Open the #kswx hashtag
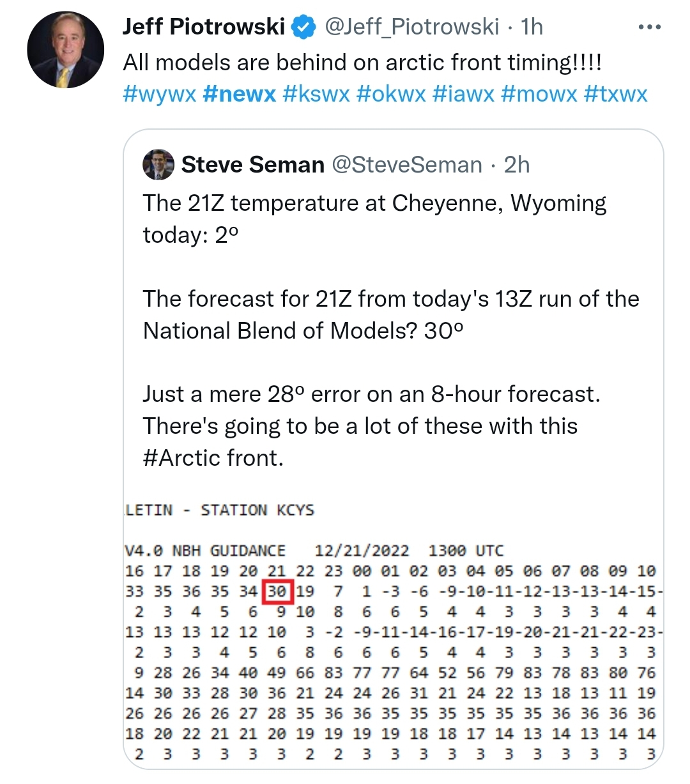 click(x=316, y=94)
